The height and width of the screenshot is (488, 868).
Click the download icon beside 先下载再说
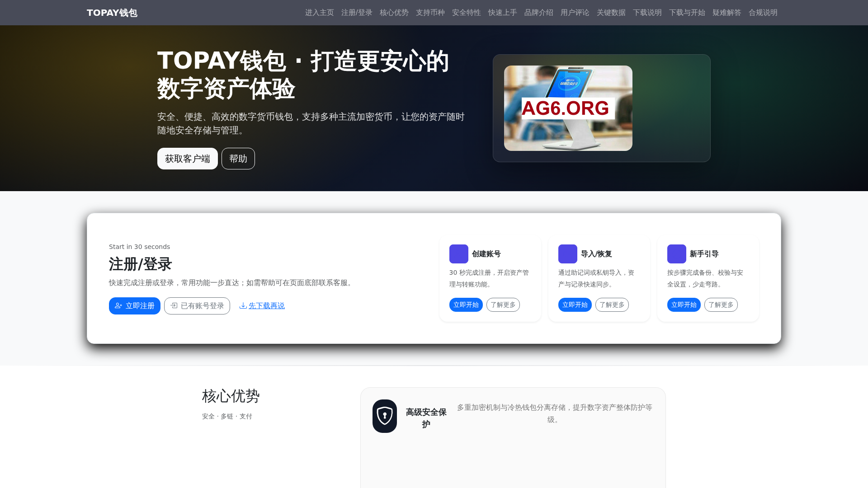tap(243, 306)
